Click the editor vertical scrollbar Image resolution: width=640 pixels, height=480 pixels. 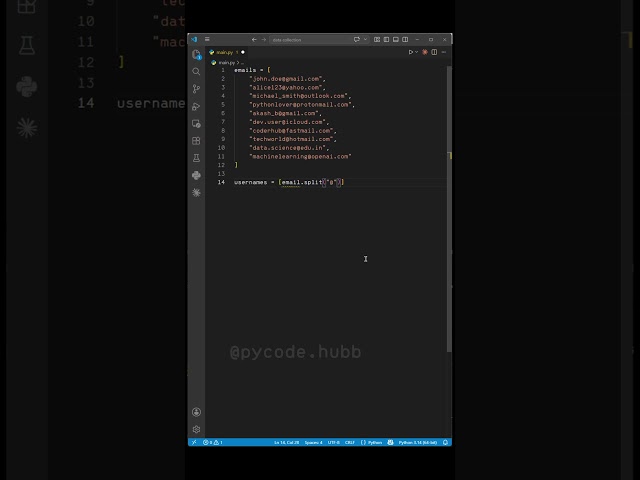click(449, 209)
